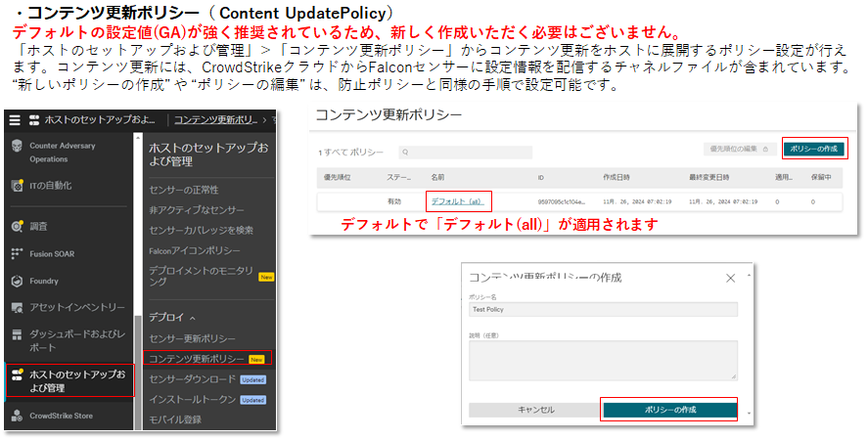Image resolution: width=868 pixels, height=440 pixels.
Task: Select センサー更新ポリシー menu entry
Action: pyautogui.click(x=192, y=338)
